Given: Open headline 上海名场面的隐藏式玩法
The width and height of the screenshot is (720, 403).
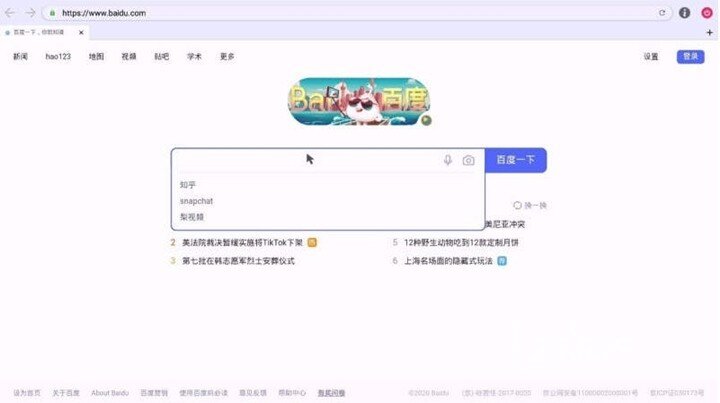Looking at the screenshot, I should (448, 261).
